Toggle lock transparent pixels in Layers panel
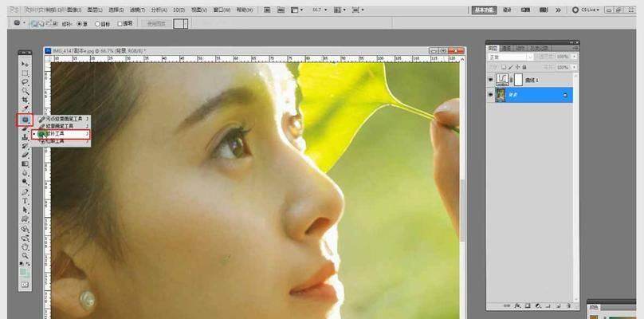The height and width of the screenshot is (319, 644). point(505,68)
